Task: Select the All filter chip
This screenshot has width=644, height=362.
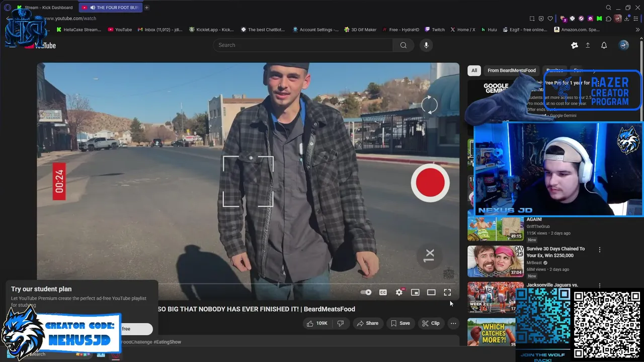Action: tap(474, 70)
